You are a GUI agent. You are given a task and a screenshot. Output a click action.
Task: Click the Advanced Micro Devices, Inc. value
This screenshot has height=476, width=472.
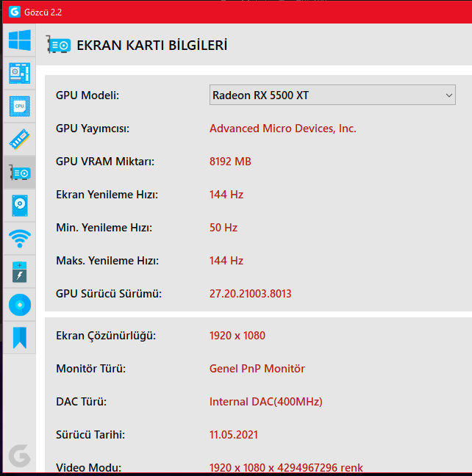[x=282, y=129]
